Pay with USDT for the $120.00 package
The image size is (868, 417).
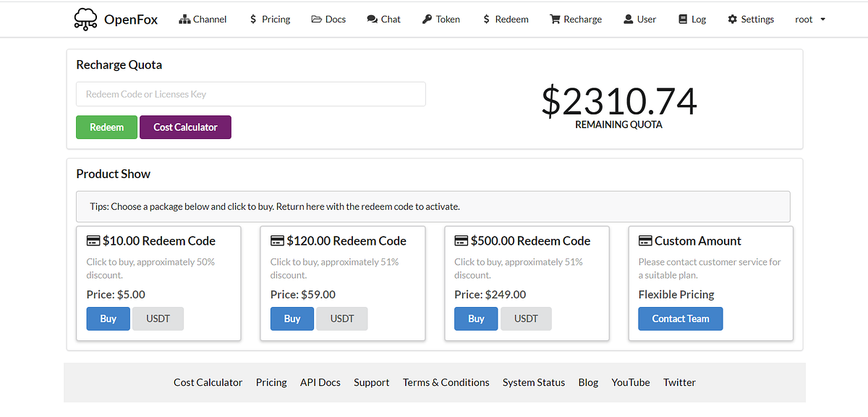(341, 319)
